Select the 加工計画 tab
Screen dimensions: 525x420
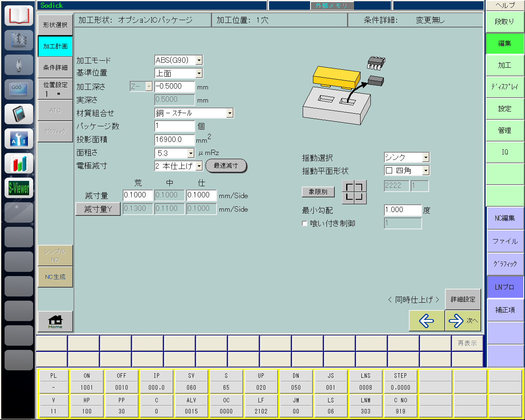tap(55, 46)
